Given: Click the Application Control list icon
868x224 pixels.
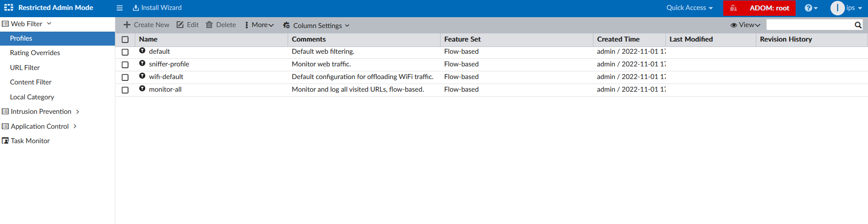Looking at the screenshot, I should tap(5, 126).
